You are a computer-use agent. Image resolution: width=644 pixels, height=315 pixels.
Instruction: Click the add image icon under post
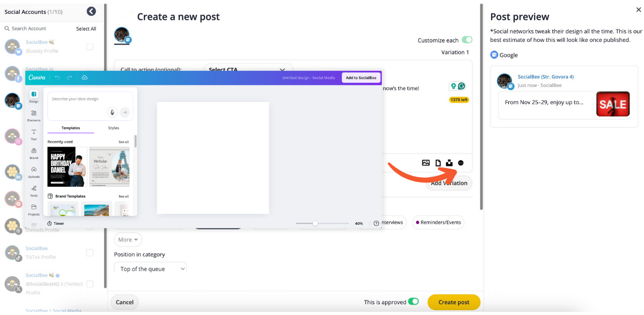tap(426, 163)
